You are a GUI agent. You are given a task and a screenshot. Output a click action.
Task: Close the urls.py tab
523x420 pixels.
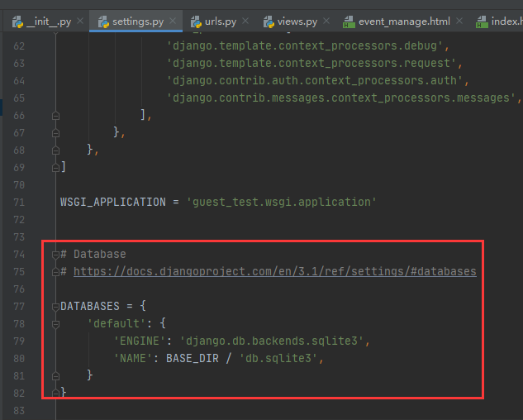tap(245, 21)
